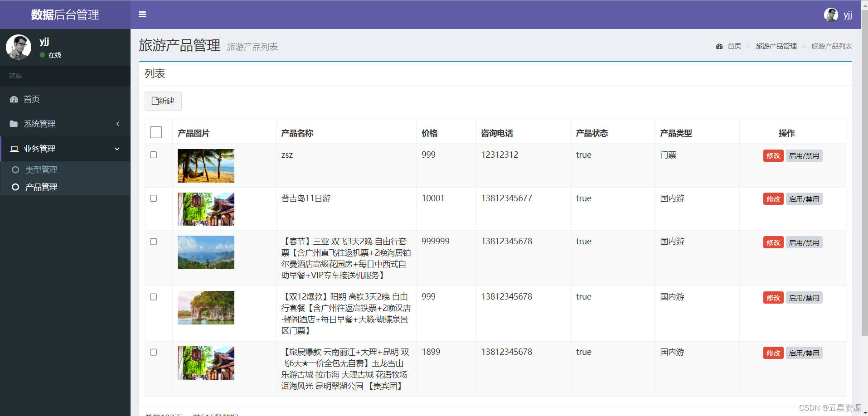Screen dimensions: 868x416
Task: Open the sea view thumbnail of 三亚 product
Action: (x=206, y=252)
